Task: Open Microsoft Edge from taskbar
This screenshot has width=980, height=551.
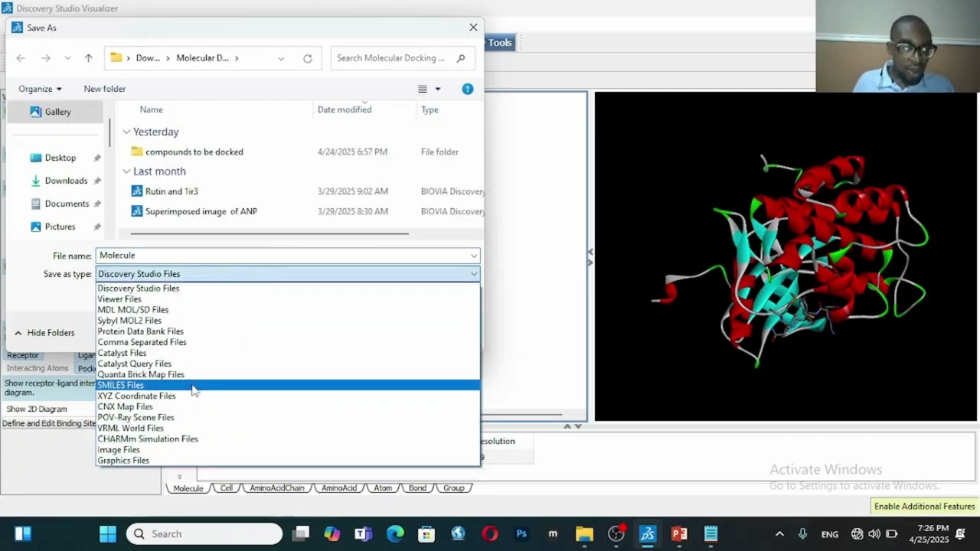Action: pyautogui.click(x=395, y=534)
